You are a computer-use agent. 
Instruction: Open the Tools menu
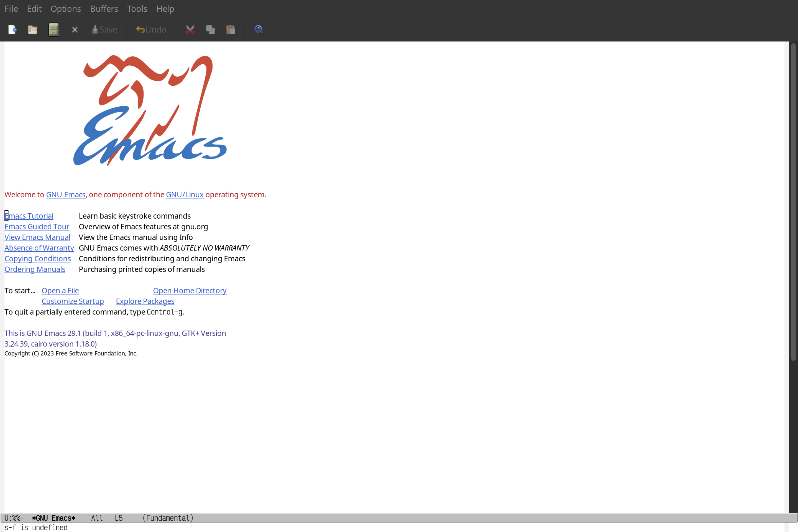pyautogui.click(x=137, y=8)
